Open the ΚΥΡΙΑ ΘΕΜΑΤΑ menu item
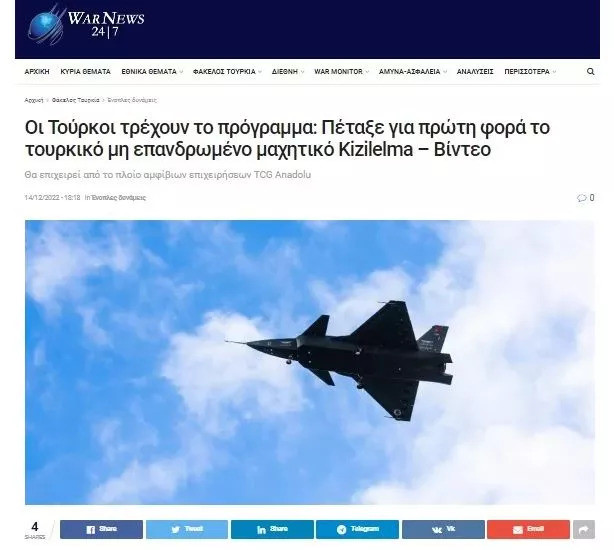The image size is (614, 550). (85, 72)
